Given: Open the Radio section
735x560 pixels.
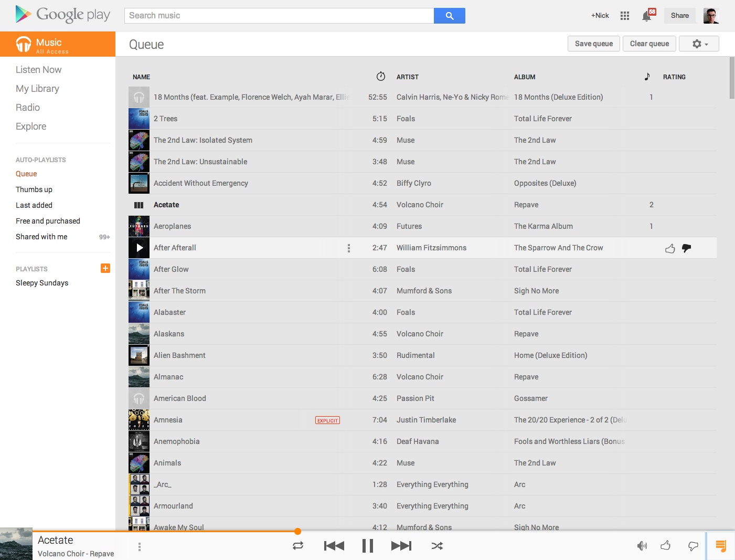Looking at the screenshot, I should pyautogui.click(x=28, y=108).
